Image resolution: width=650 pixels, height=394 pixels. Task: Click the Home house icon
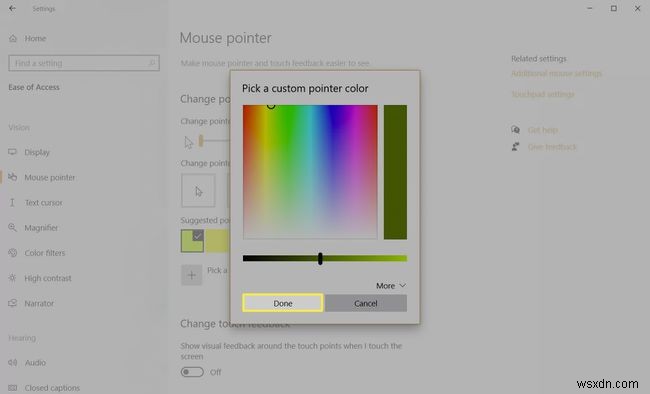tap(13, 38)
